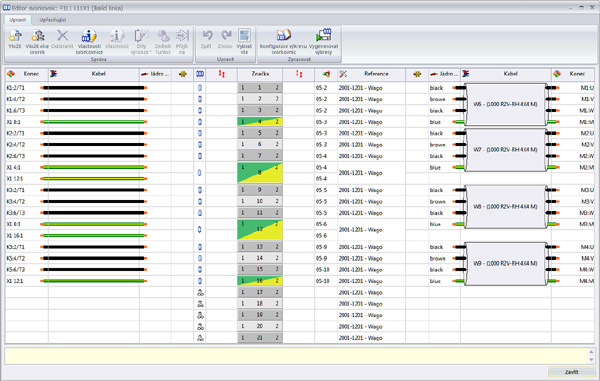Click the Změnit funkci icon
The image size is (600, 381).
pos(163,36)
